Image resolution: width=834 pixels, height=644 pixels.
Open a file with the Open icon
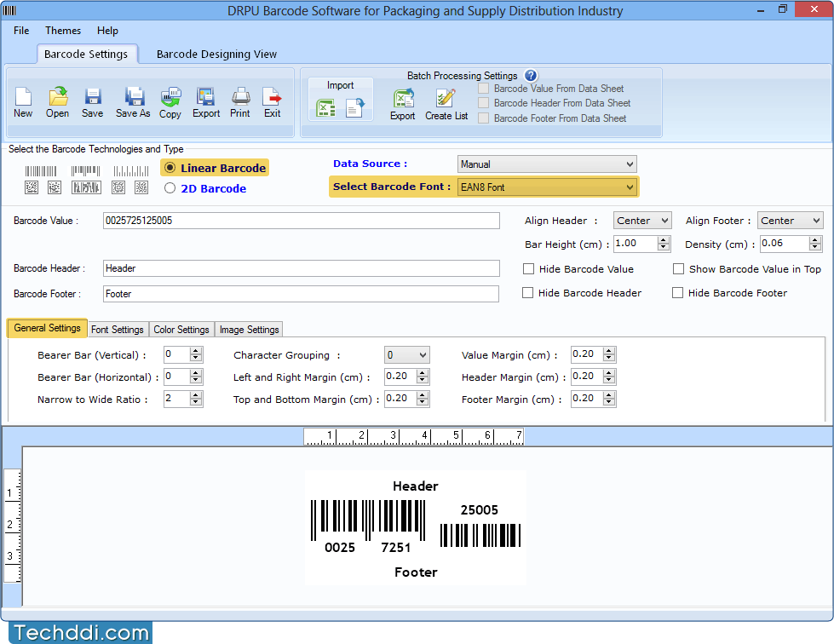tap(57, 97)
